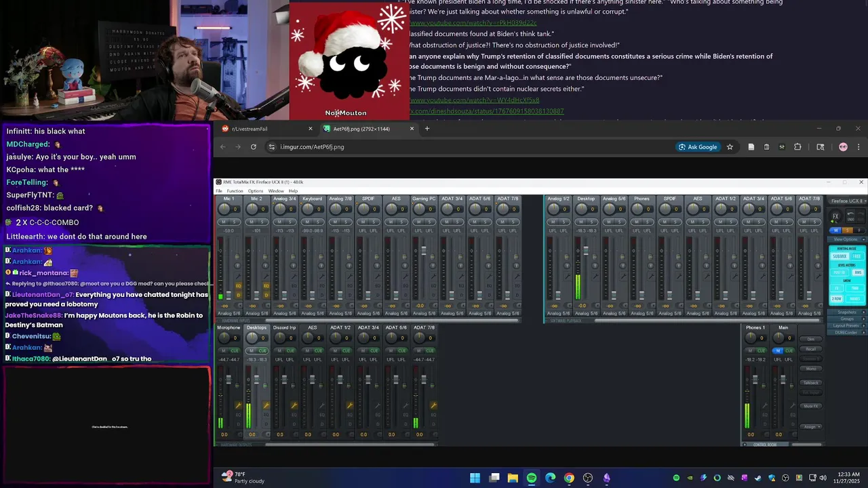Open Mic 1 channel settings wrench
The image size is (868, 488).
(238, 277)
